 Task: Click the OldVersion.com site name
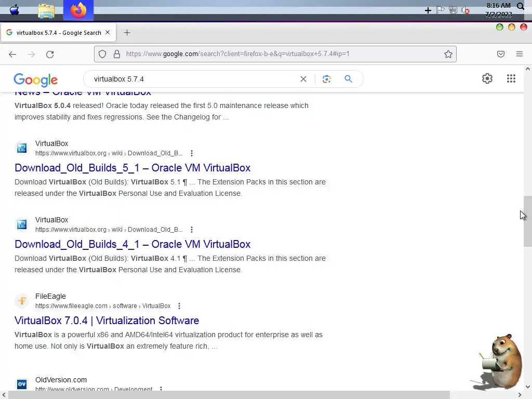pyautogui.click(x=61, y=380)
